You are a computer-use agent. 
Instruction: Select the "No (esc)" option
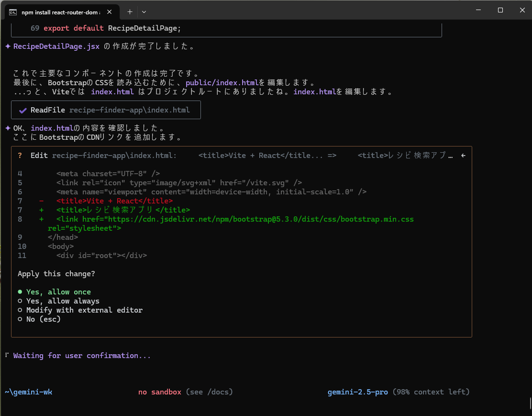43,319
